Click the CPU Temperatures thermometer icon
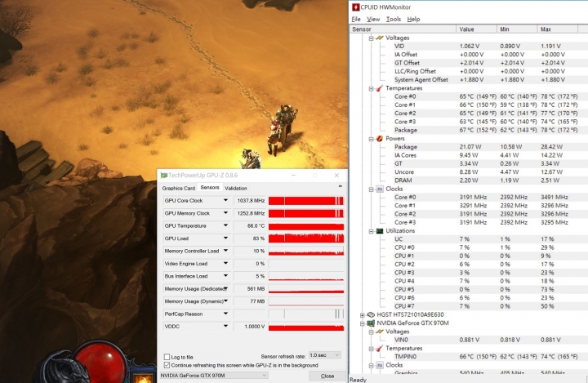The height and width of the screenshot is (383, 588). click(x=380, y=88)
